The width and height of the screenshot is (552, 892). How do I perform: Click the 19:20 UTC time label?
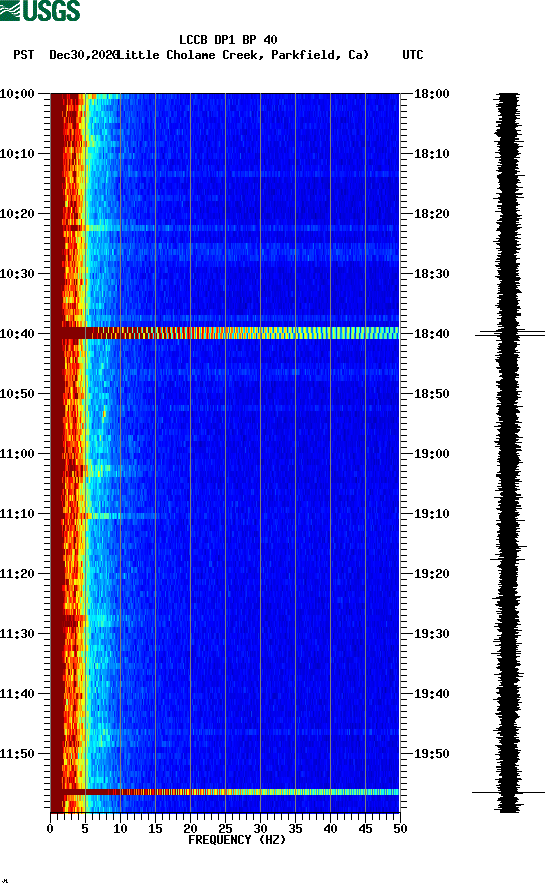tap(432, 574)
